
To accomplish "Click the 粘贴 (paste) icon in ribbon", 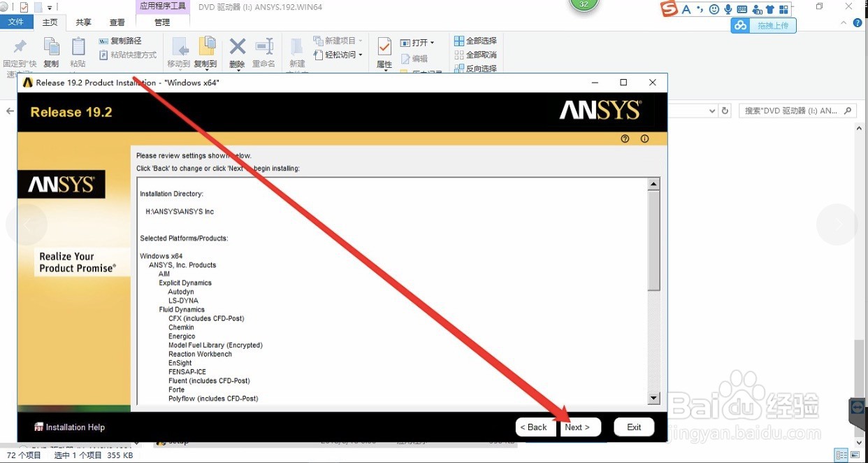I will 78,46.
